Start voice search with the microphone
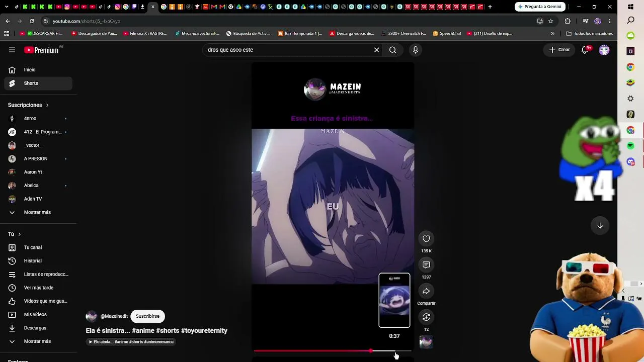644x362 pixels. point(415,50)
